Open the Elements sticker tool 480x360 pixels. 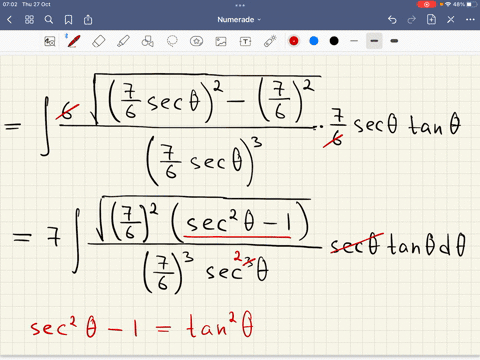[x=196, y=41]
